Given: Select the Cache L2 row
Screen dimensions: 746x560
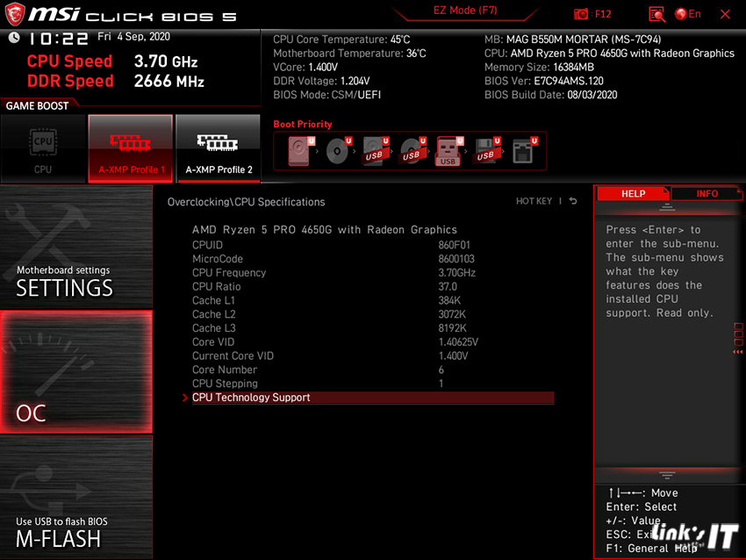Looking at the screenshot, I should point(373,314).
